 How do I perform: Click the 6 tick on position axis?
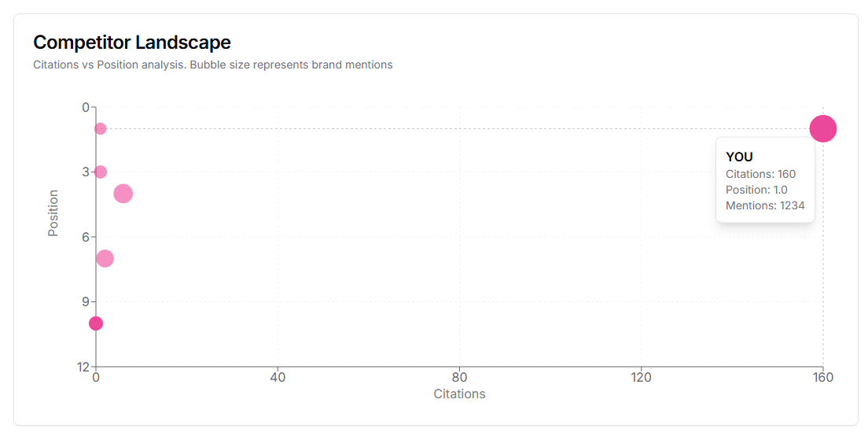[x=86, y=237]
